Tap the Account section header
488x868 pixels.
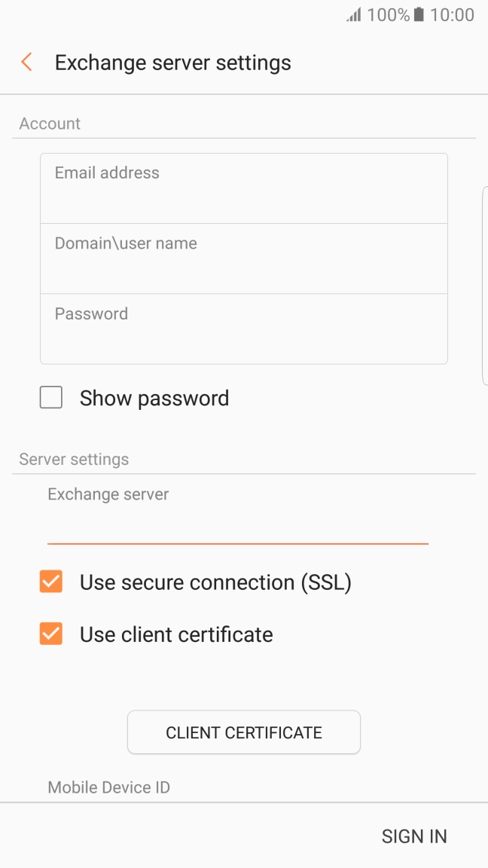point(50,123)
